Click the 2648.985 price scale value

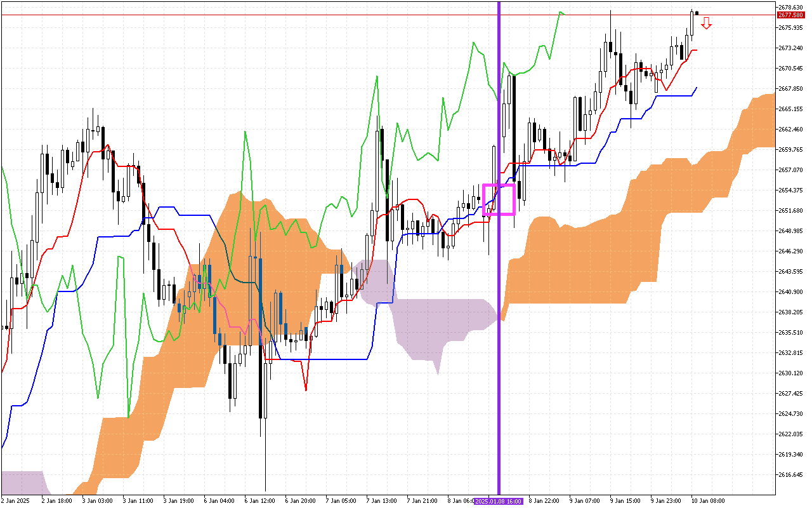(790, 231)
